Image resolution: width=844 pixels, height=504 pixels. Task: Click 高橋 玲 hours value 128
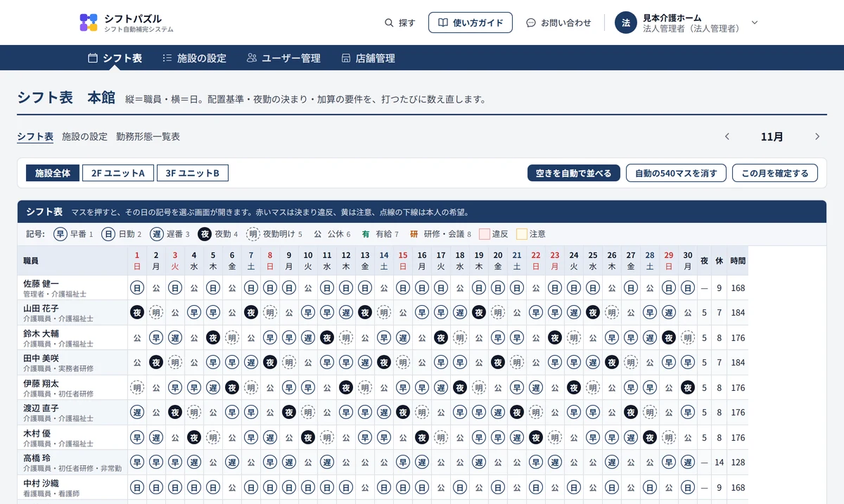[738, 463]
